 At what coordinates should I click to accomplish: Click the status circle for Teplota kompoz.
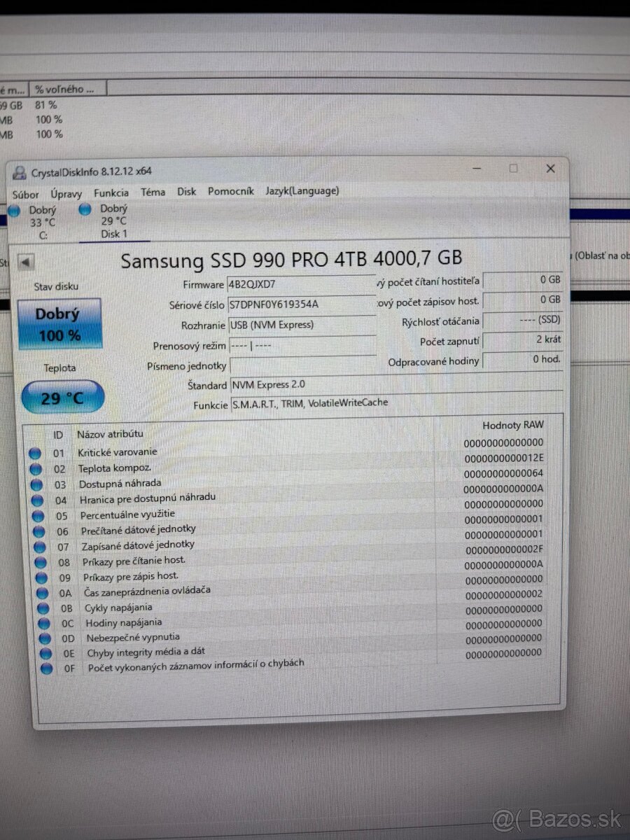36,469
